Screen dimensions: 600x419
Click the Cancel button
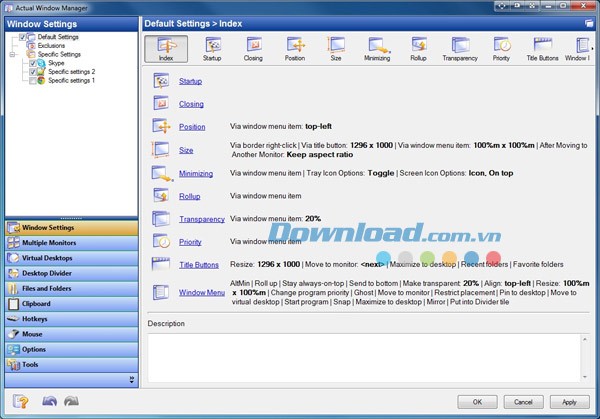[523, 402]
